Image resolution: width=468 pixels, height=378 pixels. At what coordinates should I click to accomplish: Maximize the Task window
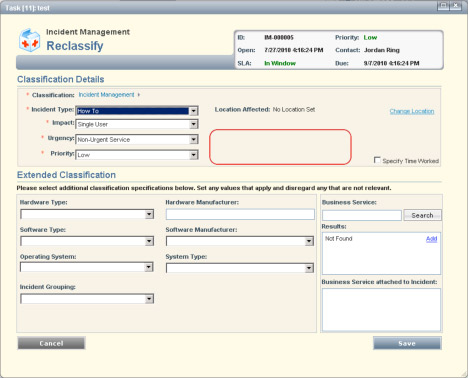coord(443,6)
